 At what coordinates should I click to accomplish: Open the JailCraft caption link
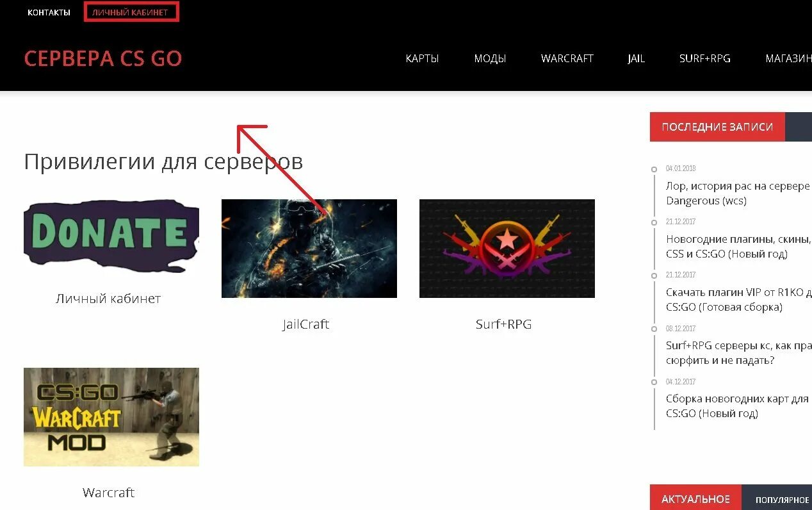pos(306,324)
